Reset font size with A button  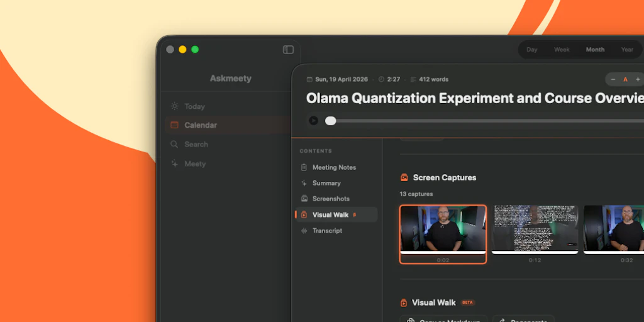click(x=626, y=79)
